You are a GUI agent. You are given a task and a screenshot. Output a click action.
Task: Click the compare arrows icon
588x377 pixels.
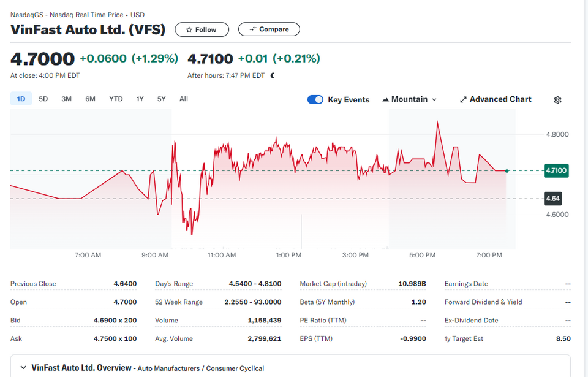[253, 29]
